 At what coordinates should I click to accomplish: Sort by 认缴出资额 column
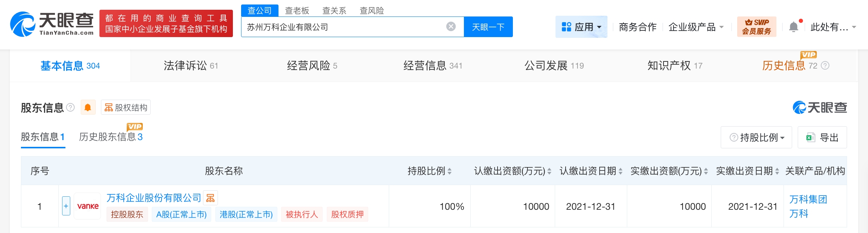[549, 171]
